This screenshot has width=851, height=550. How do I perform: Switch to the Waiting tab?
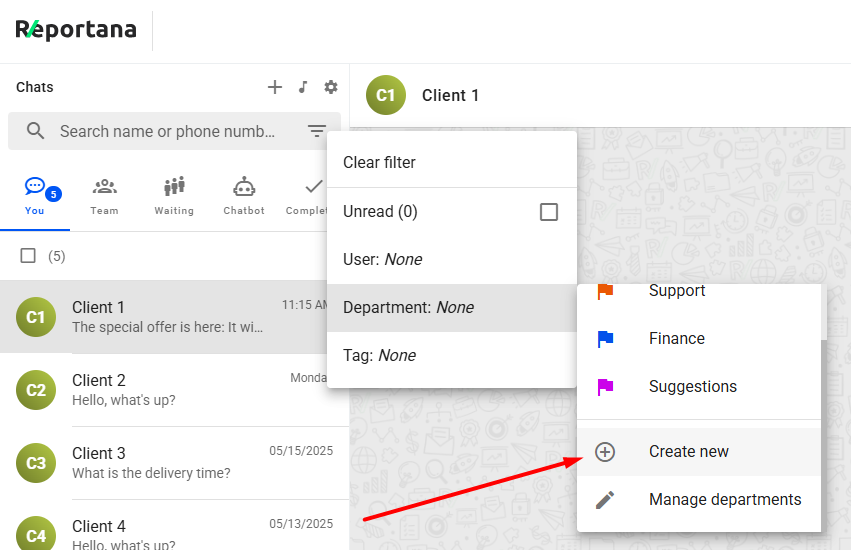tap(174, 195)
